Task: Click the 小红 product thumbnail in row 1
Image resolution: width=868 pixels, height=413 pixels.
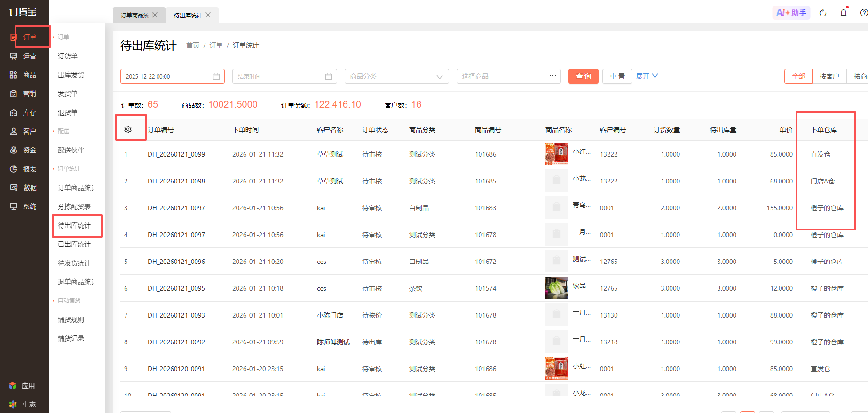Action: (557, 154)
